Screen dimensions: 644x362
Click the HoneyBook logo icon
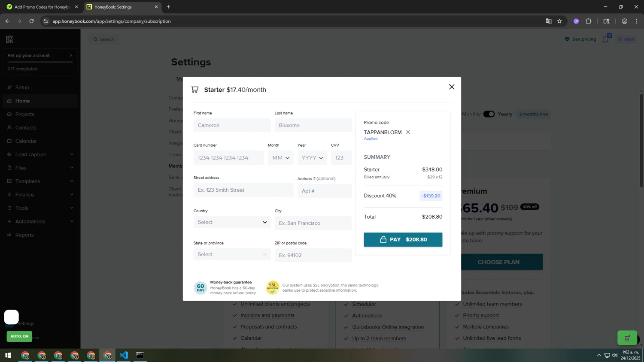pyautogui.click(x=9, y=39)
